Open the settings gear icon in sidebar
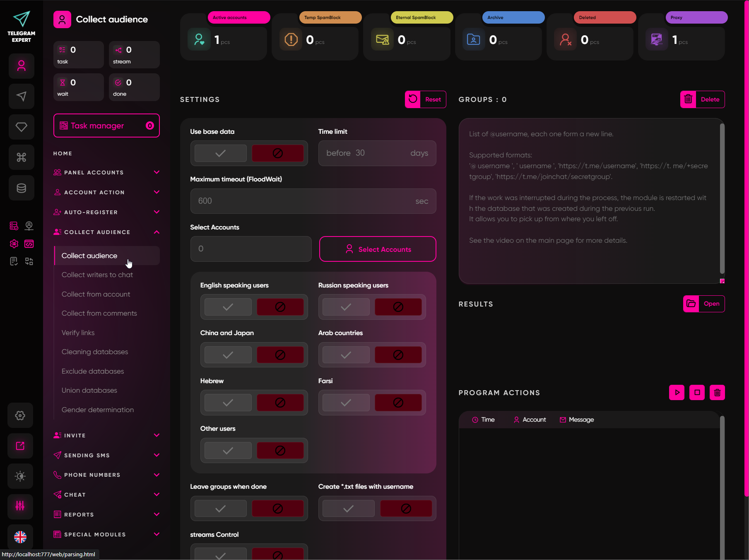This screenshot has height=560, width=749. point(20,415)
